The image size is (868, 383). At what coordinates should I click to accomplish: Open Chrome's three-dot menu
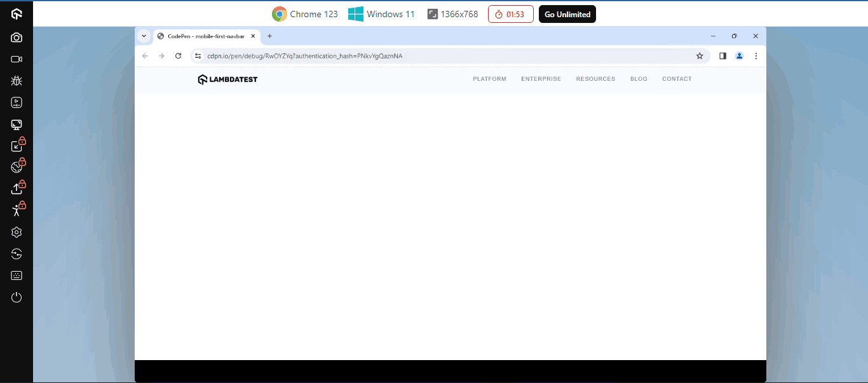[x=756, y=56]
